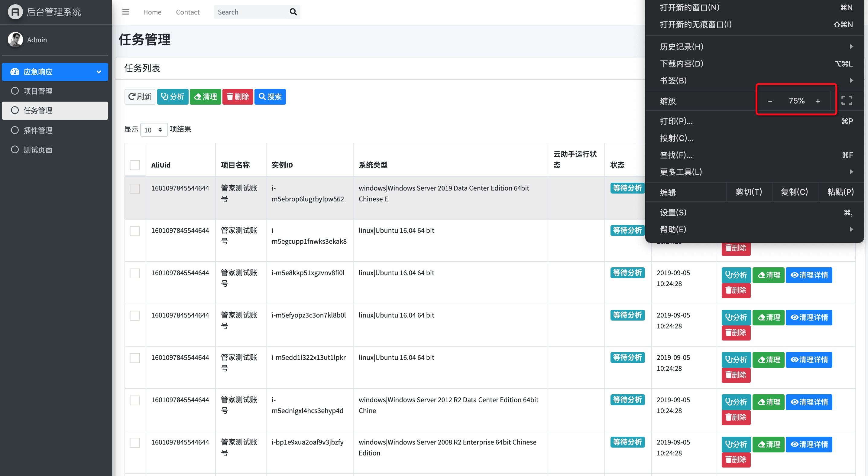Open 设置 from the browser menu
Viewport: 868px width, 476px height.
[673, 212]
